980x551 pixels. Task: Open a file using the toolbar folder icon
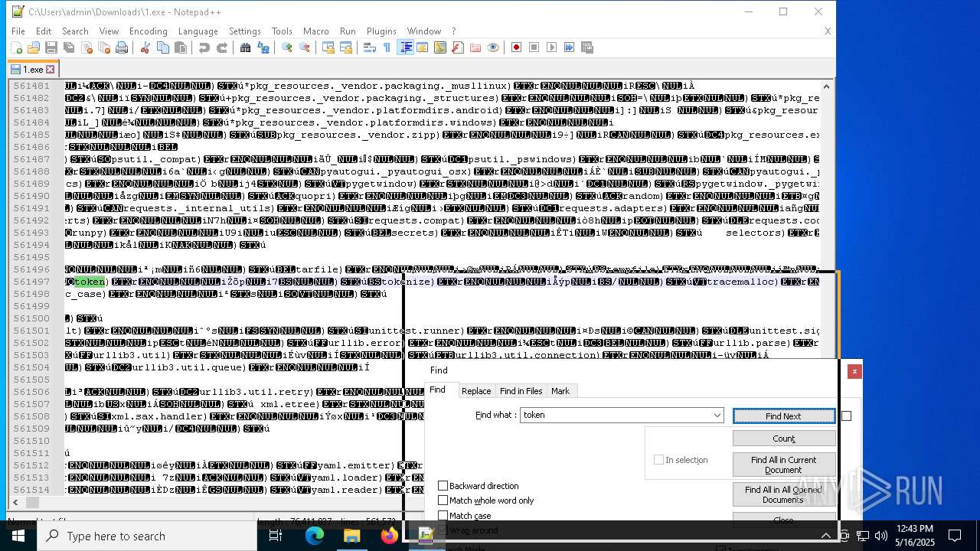click(34, 47)
